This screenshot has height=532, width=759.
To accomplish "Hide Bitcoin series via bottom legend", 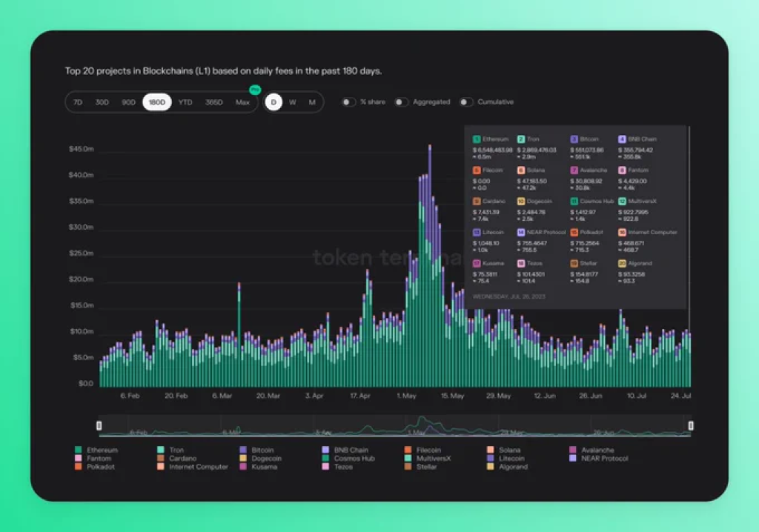I will [x=257, y=450].
